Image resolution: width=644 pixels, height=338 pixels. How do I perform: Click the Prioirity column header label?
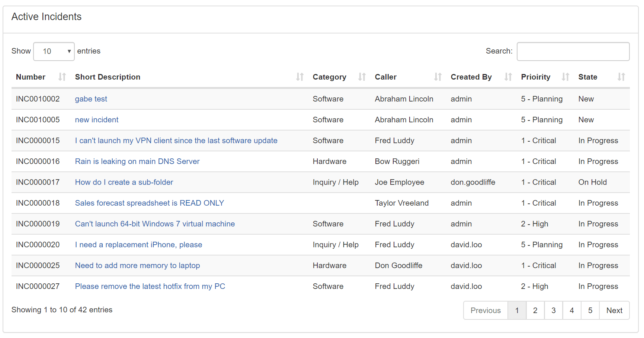pyautogui.click(x=536, y=77)
